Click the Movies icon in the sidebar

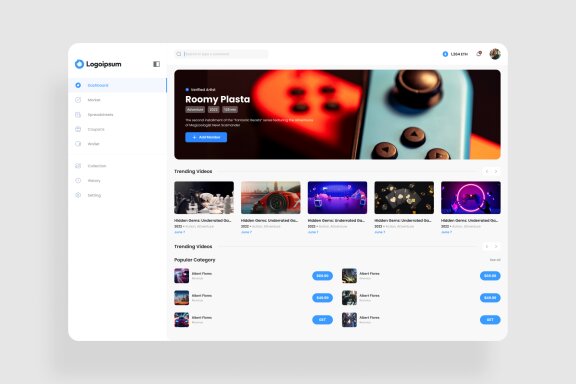pyautogui.click(x=78, y=100)
